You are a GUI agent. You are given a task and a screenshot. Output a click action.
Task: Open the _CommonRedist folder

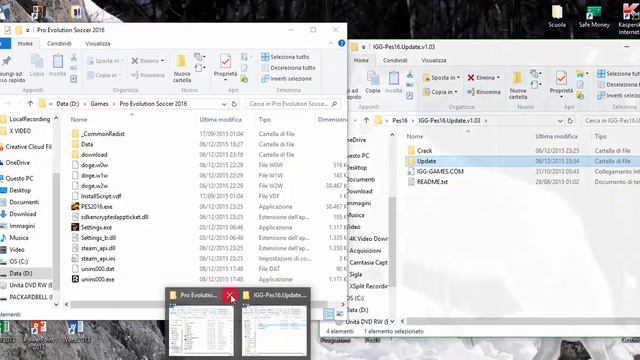tap(102, 133)
